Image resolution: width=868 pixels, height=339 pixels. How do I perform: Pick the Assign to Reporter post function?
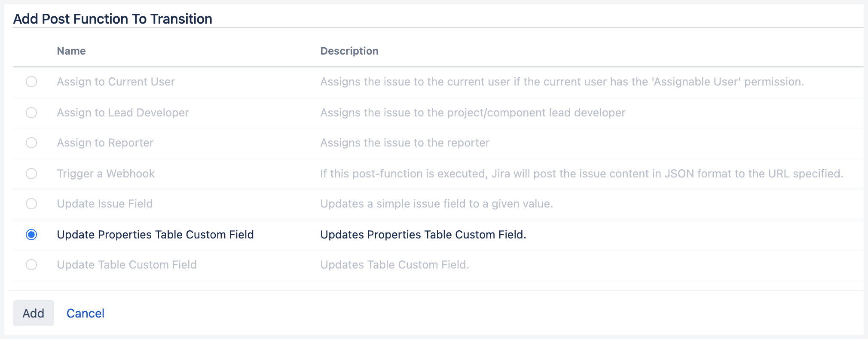click(31, 143)
